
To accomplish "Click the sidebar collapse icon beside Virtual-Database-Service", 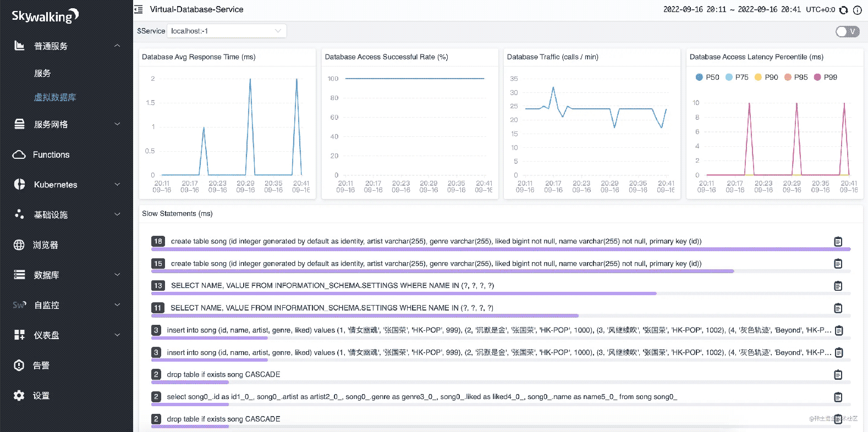I will (x=139, y=9).
